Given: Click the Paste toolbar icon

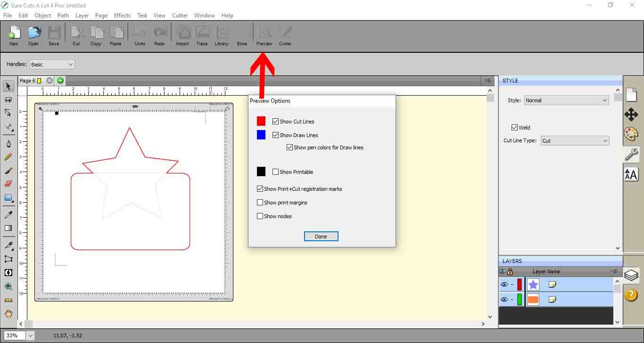Looking at the screenshot, I should click(x=116, y=35).
